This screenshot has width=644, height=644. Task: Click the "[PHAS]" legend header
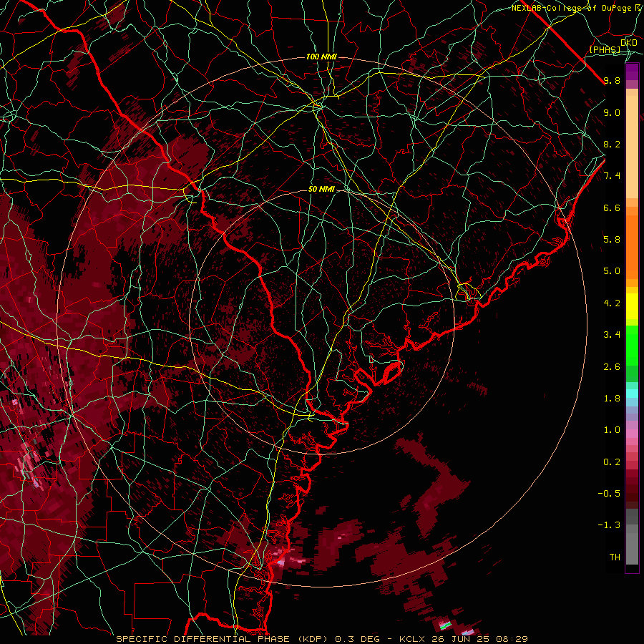point(605,49)
